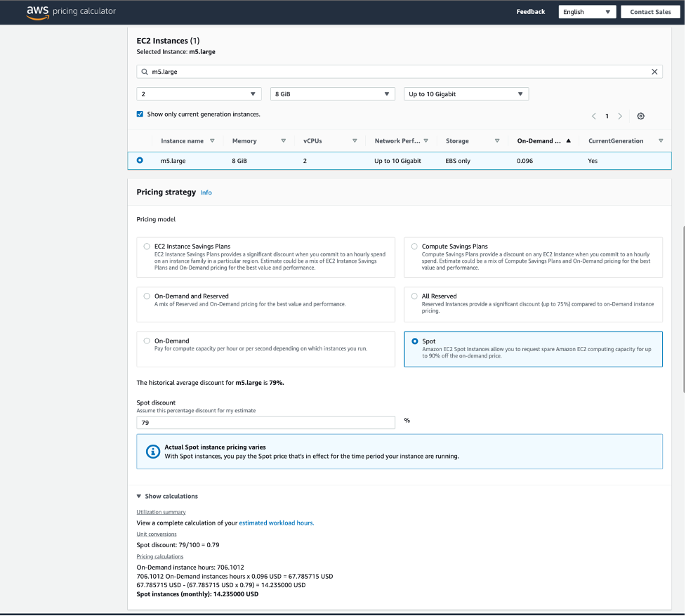686x616 pixels.
Task: Click the Contact Sales button
Action: coord(650,12)
